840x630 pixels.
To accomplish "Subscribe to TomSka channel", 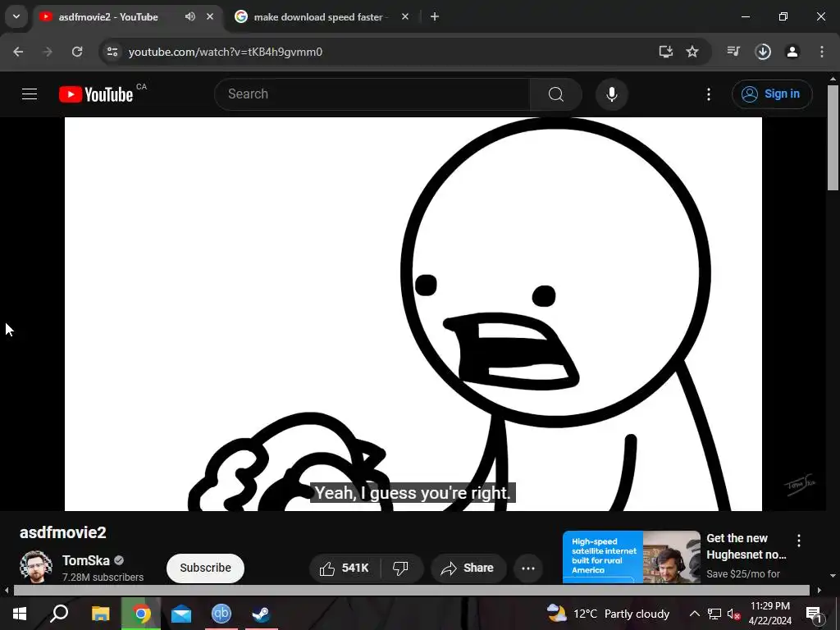I will point(205,568).
